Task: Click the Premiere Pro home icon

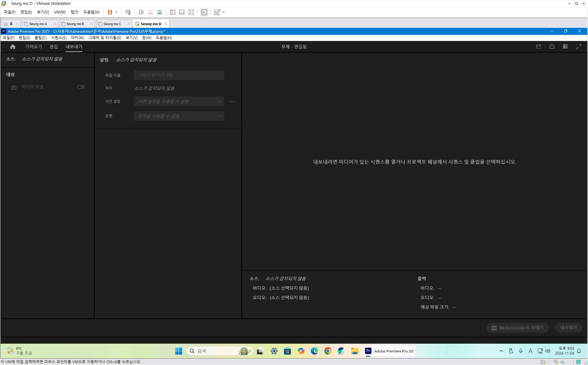Action: click(13, 47)
